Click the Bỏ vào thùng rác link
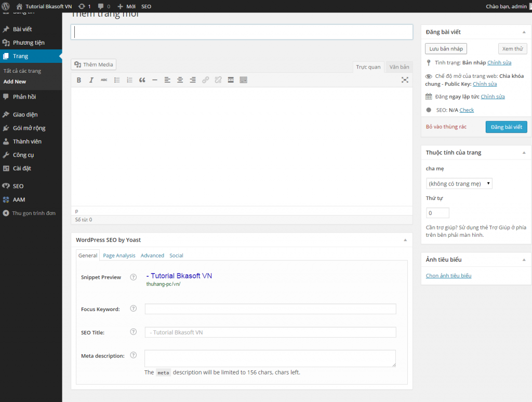The height and width of the screenshot is (402, 532). click(x=446, y=127)
